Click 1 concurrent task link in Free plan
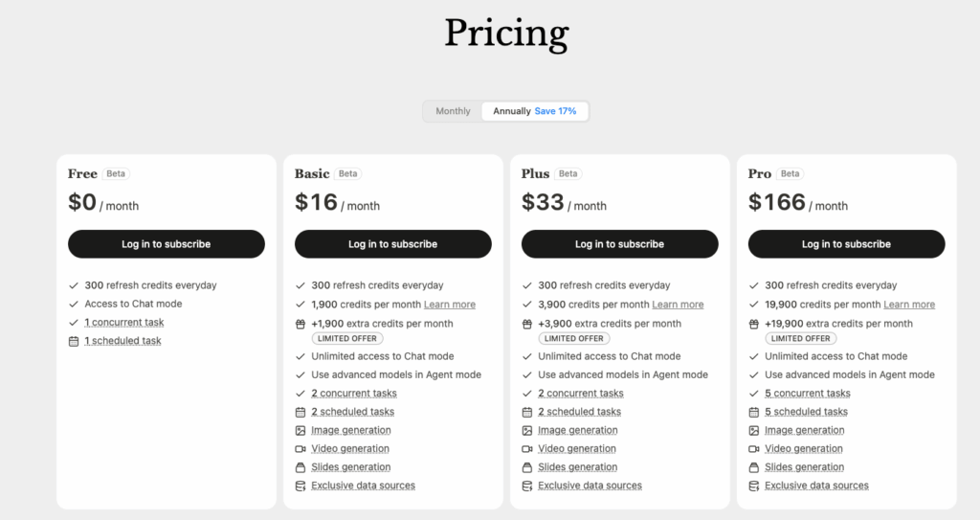Screen dimensions: 980x520 [x=124, y=323]
